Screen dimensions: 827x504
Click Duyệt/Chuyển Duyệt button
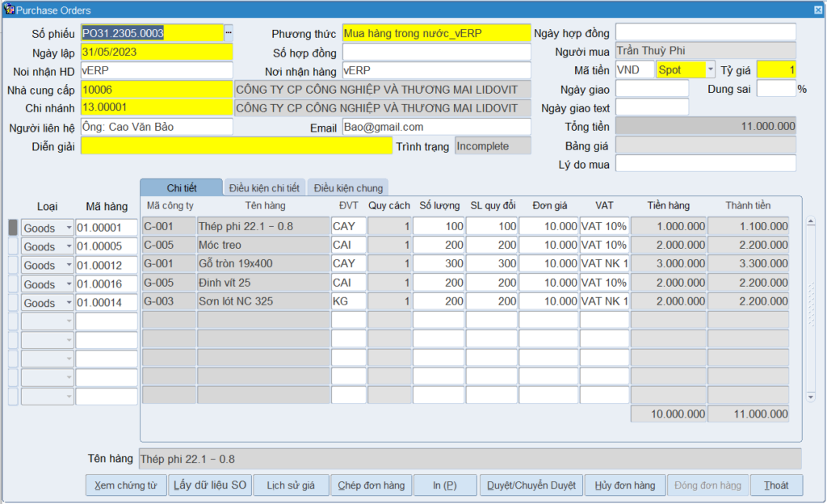tap(531, 485)
